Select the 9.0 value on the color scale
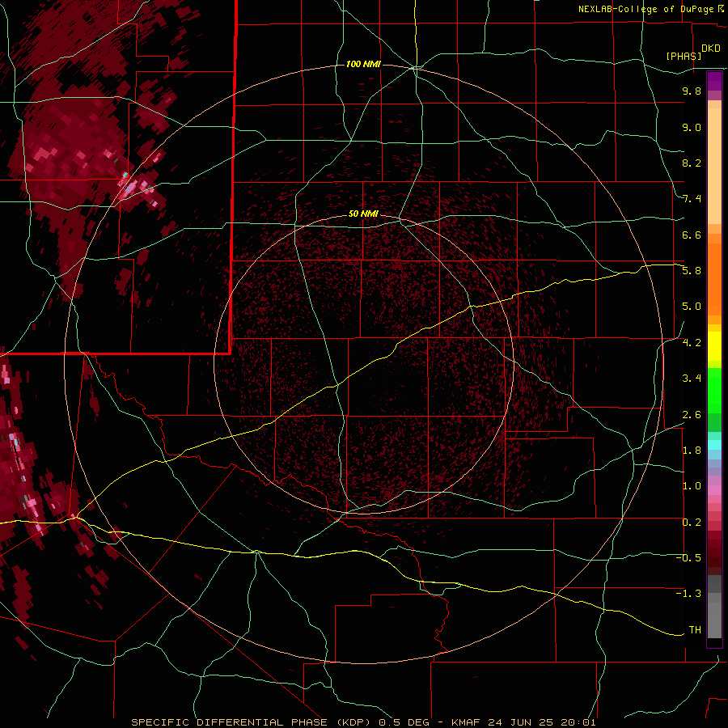 click(692, 127)
